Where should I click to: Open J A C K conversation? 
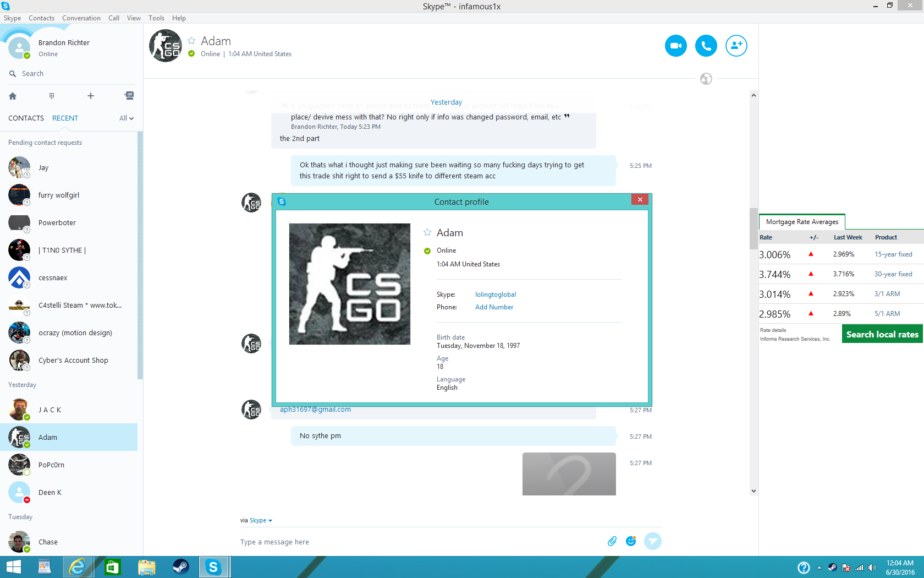(x=69, y=410)
